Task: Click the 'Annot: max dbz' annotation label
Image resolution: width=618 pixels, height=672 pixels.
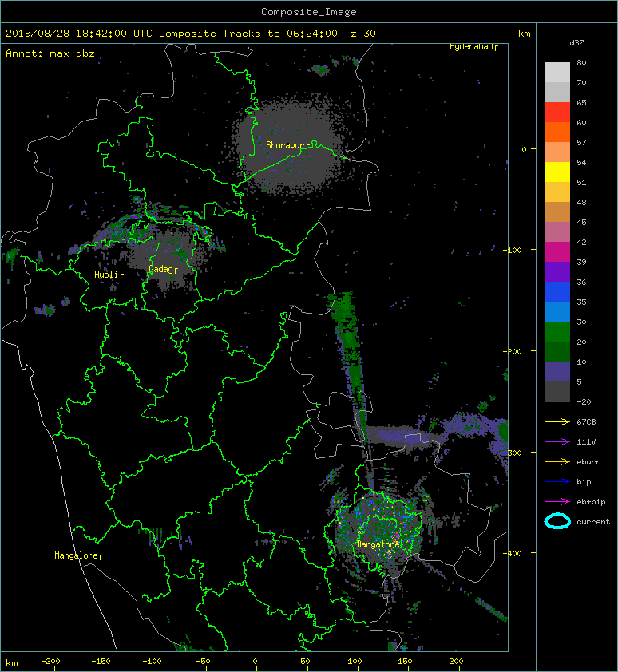Action: 50,53
